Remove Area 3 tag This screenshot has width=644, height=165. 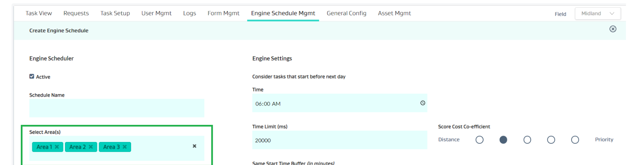(x=125, y=147)
